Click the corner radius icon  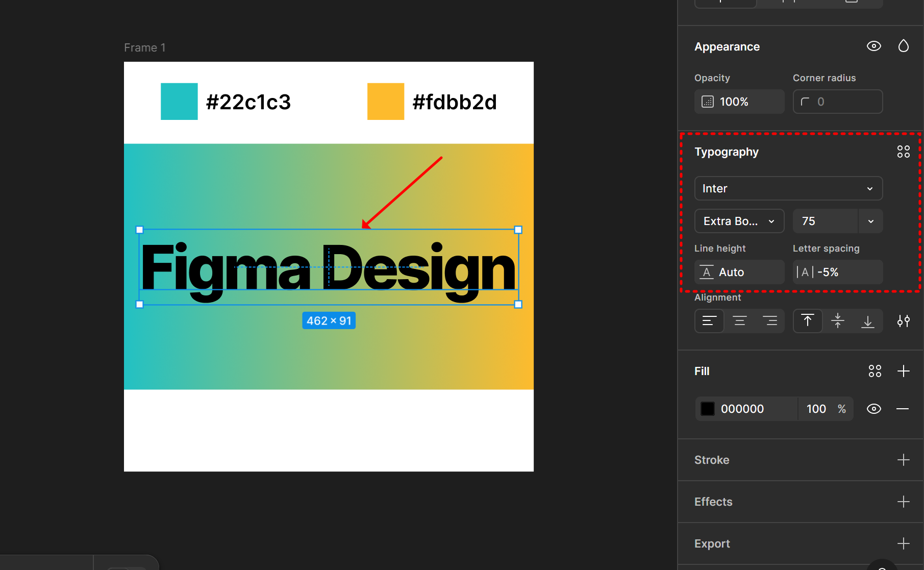tap(805, 102)
